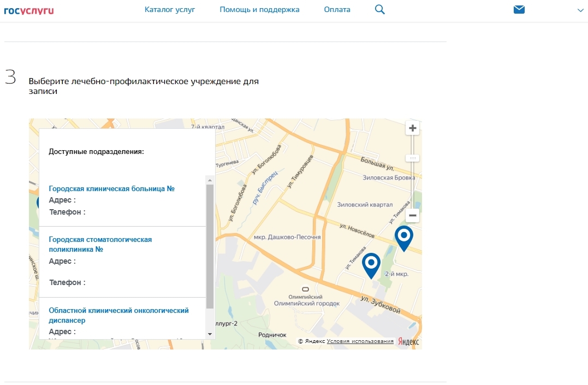Adjust the map zoom slider handle
Screen dimensions: 588x385
pos(413,158)
